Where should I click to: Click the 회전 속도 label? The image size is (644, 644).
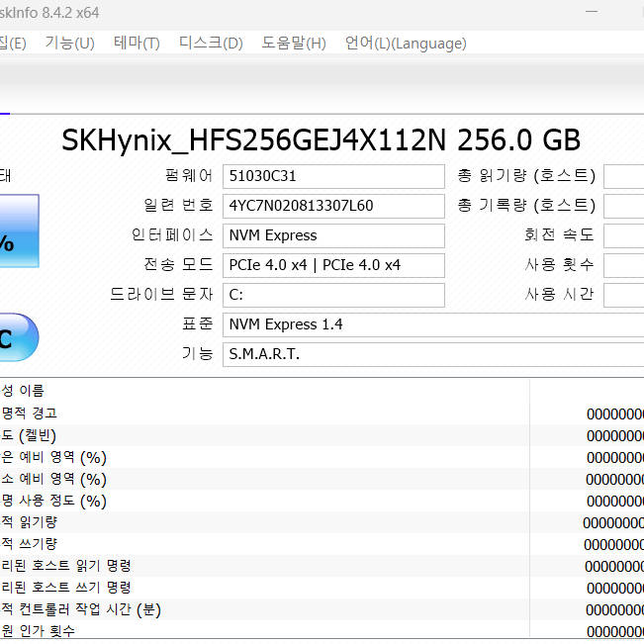point(559,234)
